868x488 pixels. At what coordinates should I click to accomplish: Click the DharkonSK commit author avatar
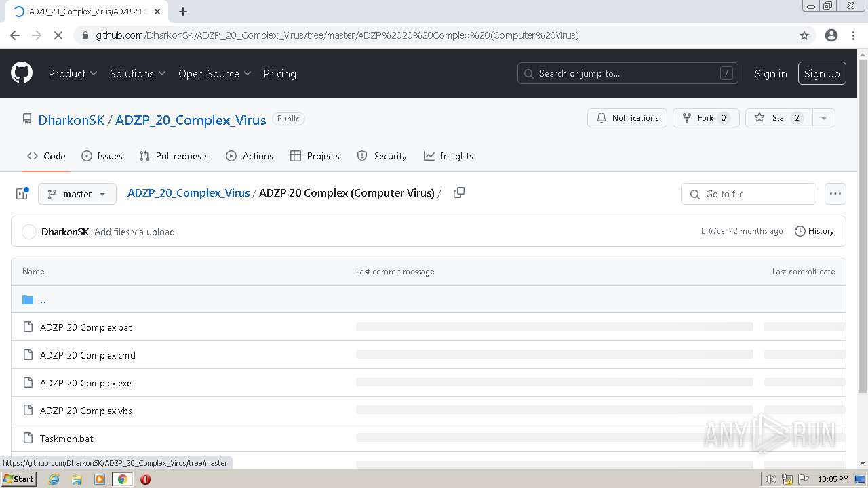29,232
